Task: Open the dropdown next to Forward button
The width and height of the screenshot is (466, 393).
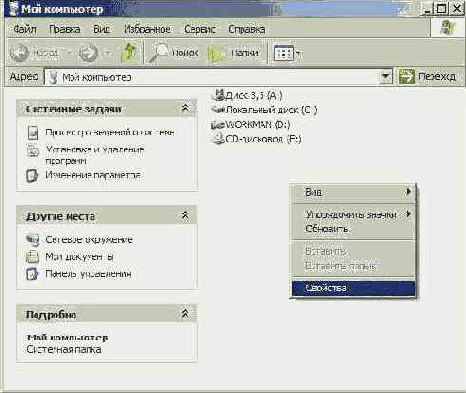Action: point(108,53)
